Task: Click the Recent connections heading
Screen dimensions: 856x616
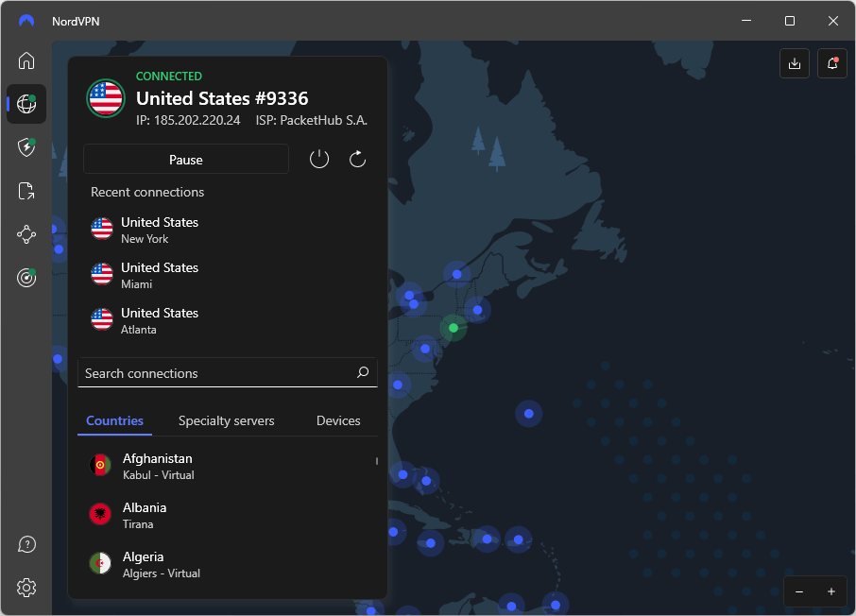Action: click(147, 192)
